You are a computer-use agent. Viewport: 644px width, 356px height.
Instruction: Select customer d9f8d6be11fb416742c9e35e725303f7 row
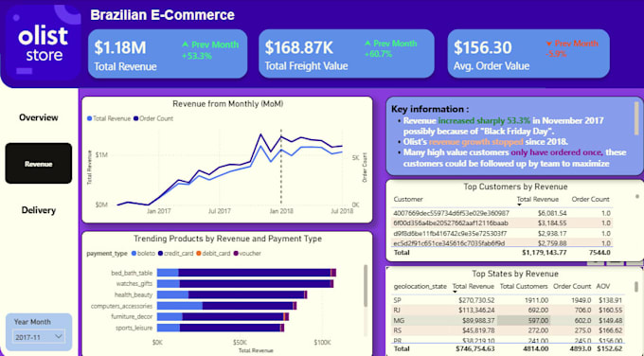(502, 233)
